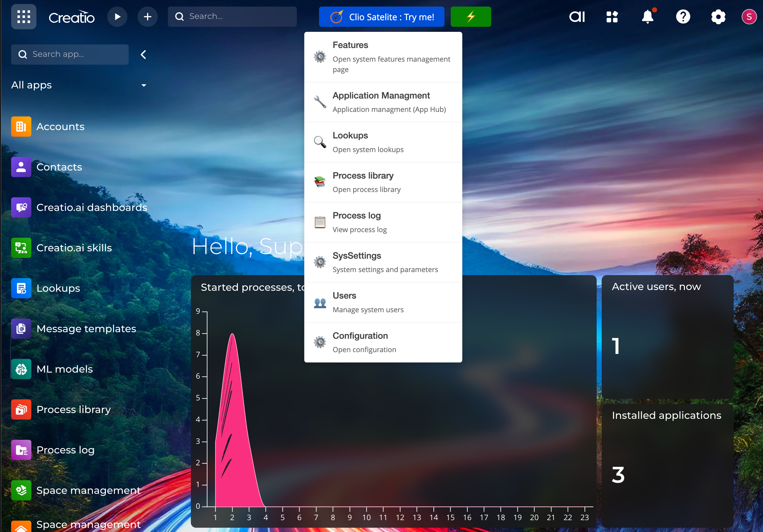Open the Accounts section icon
This screenshot has height=532, width=763.
coord(21,127)
